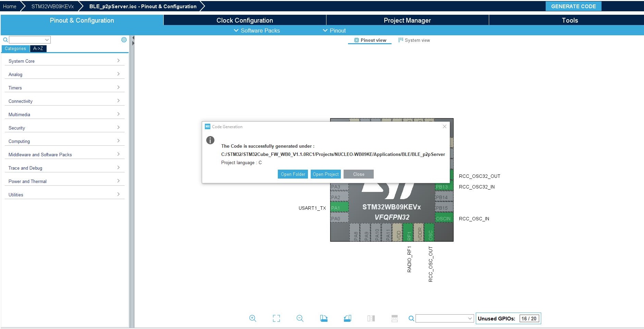Select the RF1 pin on the chip
644x329 pixels.
tap(408, 232)
